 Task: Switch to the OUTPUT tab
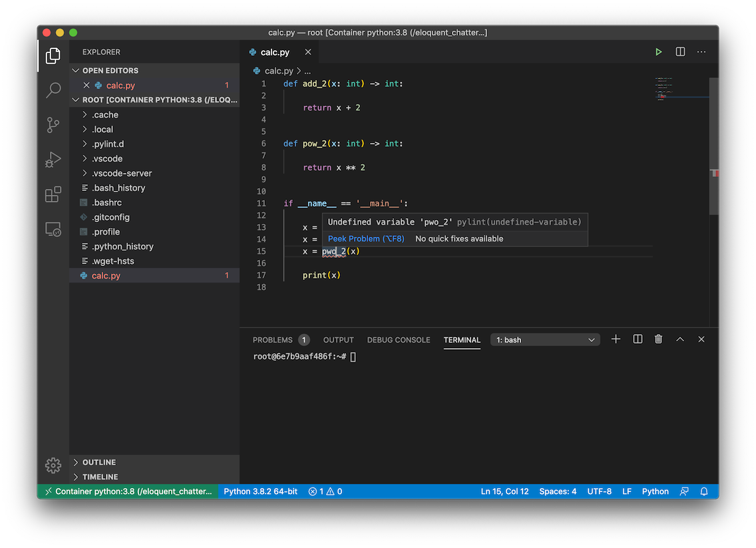(x=338, y=340)
